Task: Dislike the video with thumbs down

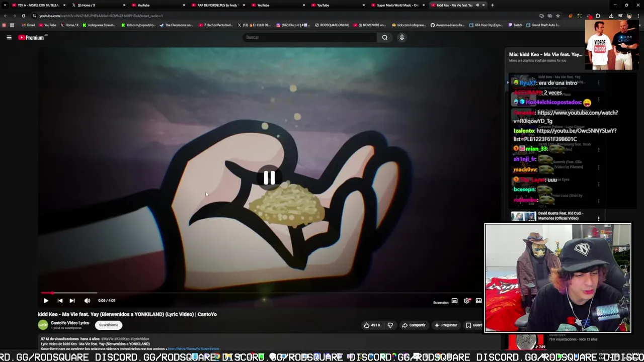Action: [390, 325]
